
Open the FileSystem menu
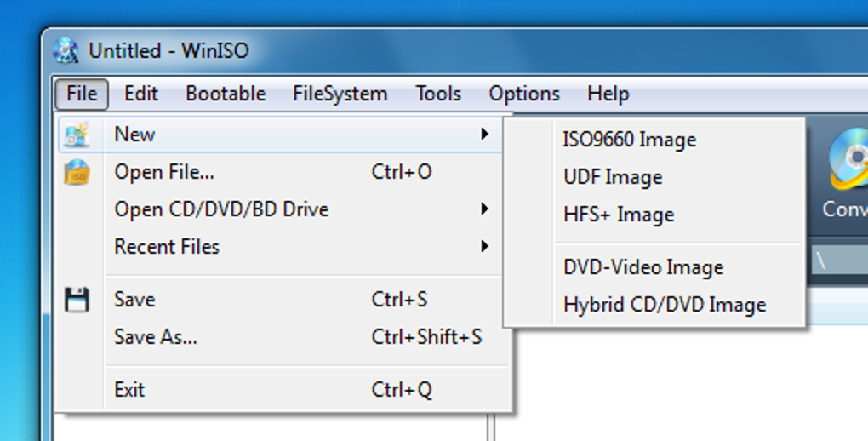tap(340, 94)
